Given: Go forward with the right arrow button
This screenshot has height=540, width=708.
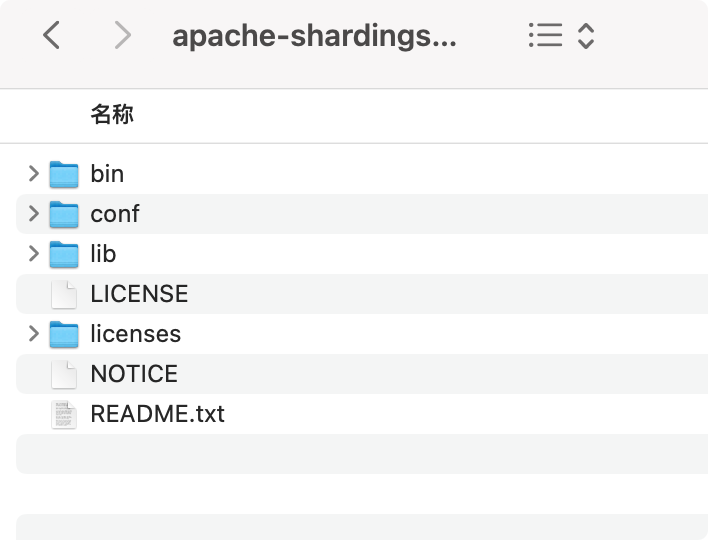Looking at the screenshot, I should pos(122,35).
